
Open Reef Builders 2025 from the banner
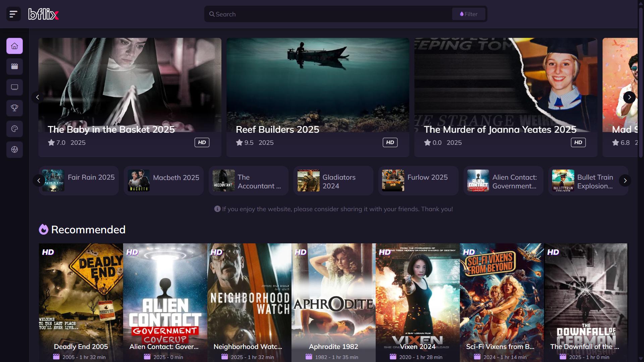(277, 129)
